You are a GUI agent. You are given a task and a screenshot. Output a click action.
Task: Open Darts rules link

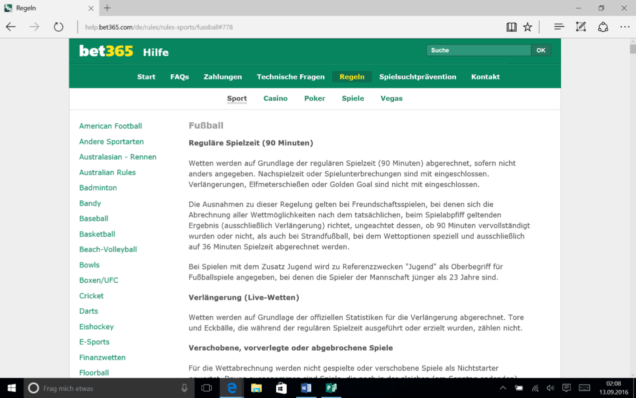point(88,311)
